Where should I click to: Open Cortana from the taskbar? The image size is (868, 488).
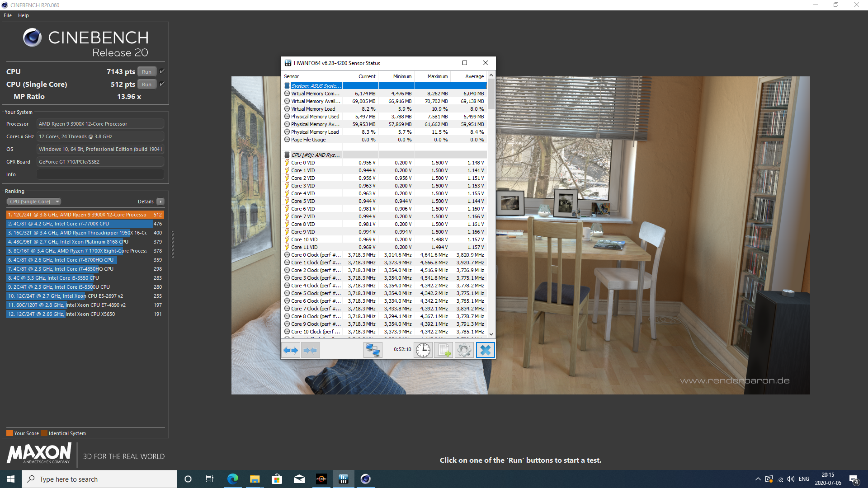tap(188, 479)
